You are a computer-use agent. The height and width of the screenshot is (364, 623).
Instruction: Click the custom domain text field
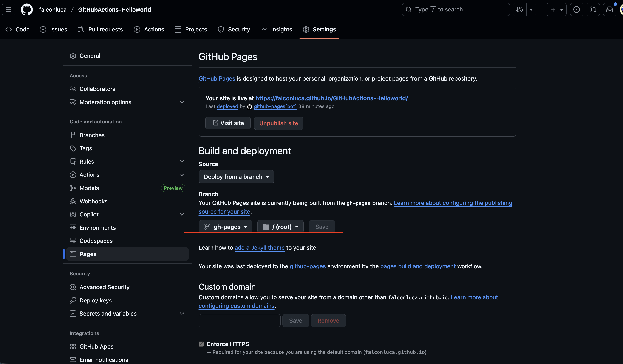[239, 321]
